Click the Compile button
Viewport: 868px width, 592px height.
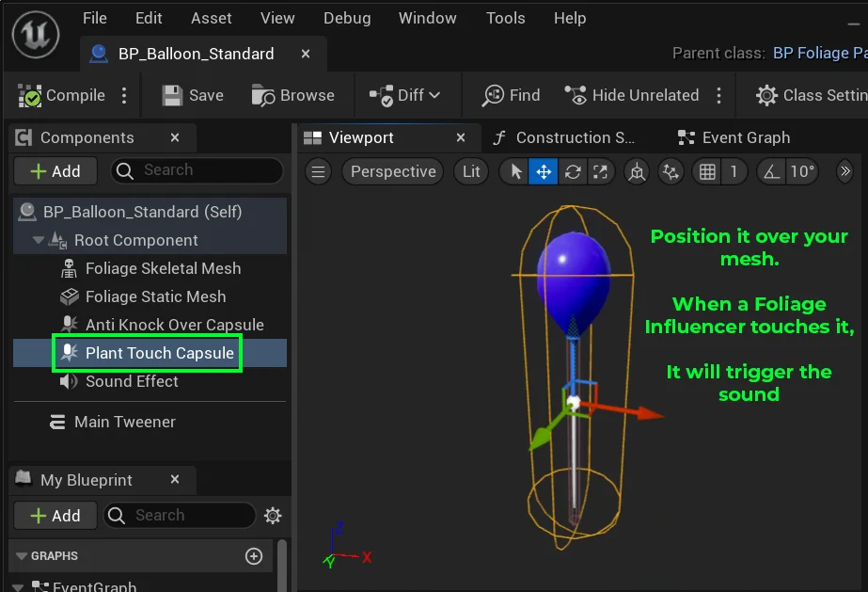point(62,95)
